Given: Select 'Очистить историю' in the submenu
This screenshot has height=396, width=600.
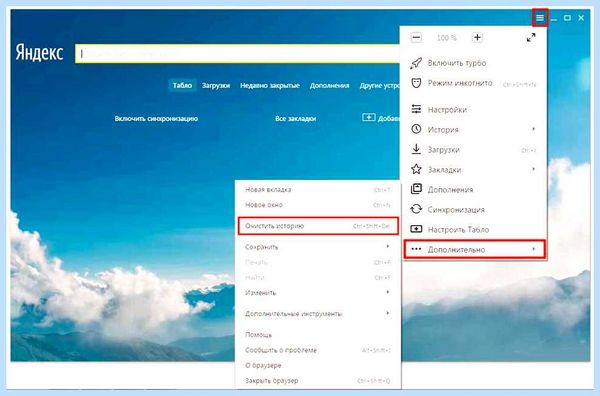Looking at the screenshot, I should coord(318,226).
